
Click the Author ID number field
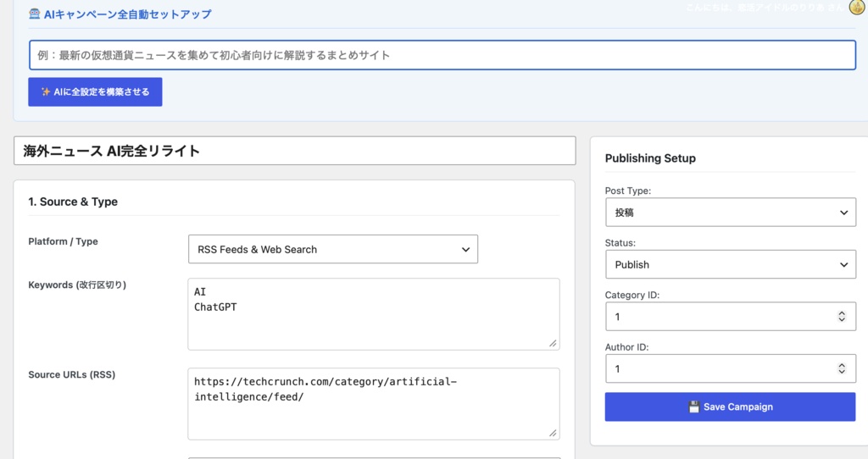click(x=730, y=368)
